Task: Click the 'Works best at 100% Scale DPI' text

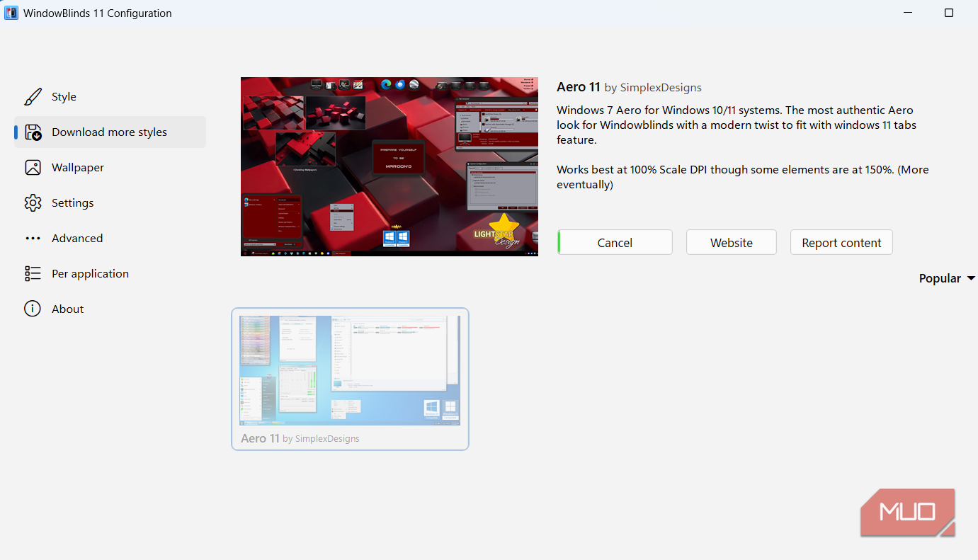Action: pyautogui.click(x=743, y=177)
